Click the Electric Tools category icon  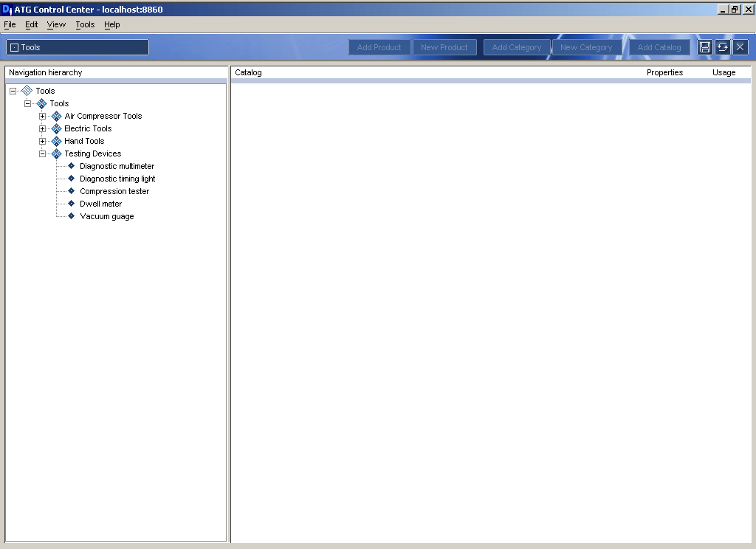coord(56,128)
